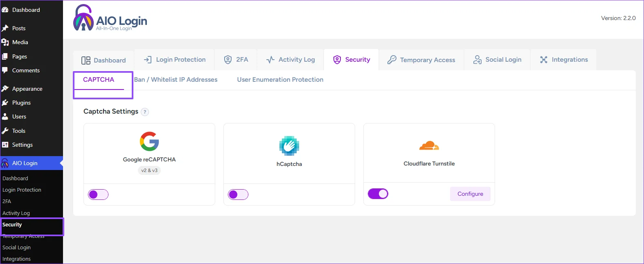Image resolution: width=644 pixels, height=264 pixels.
Task: Click the Settings sliders icon
Action: tap(5, 145)
